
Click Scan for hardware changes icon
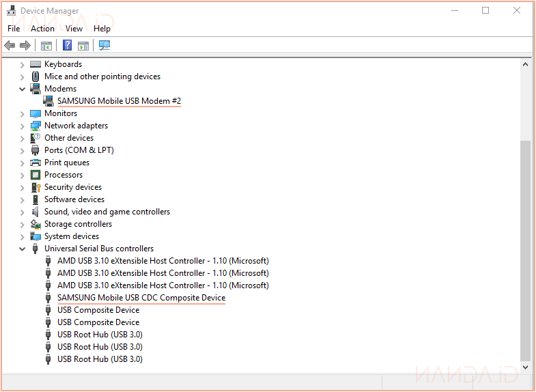104,46
